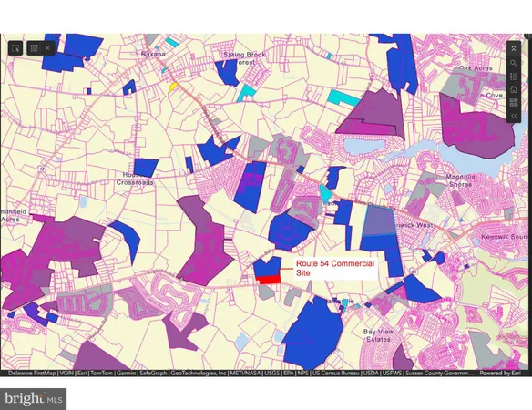Screen dimensions: 532x410
Task: Open the map search magnifier tool
Action: point(514,63)
